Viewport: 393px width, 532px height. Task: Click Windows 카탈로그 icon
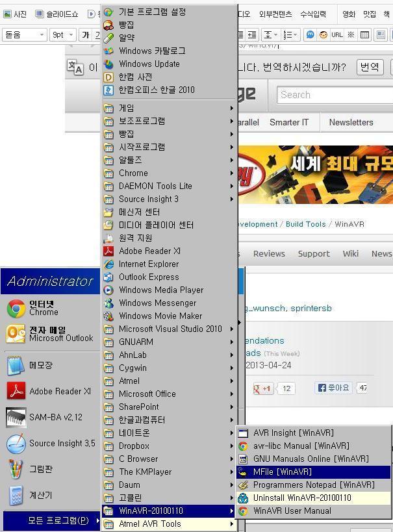[108, 51]
